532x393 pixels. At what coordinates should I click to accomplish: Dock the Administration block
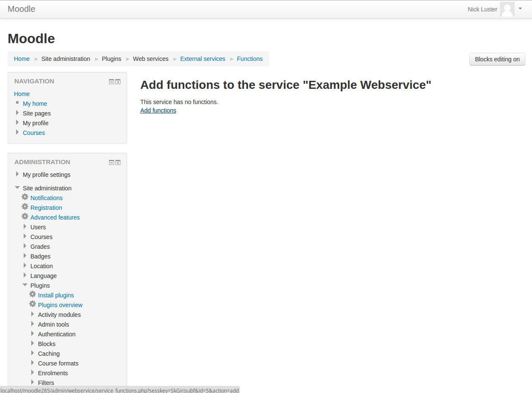pos(118,162)
